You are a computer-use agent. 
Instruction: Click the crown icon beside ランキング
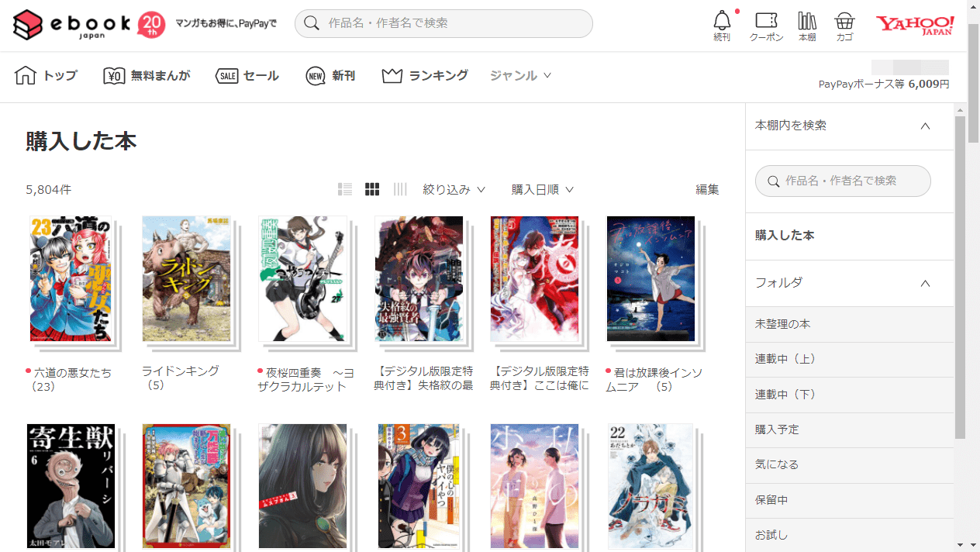392,75
